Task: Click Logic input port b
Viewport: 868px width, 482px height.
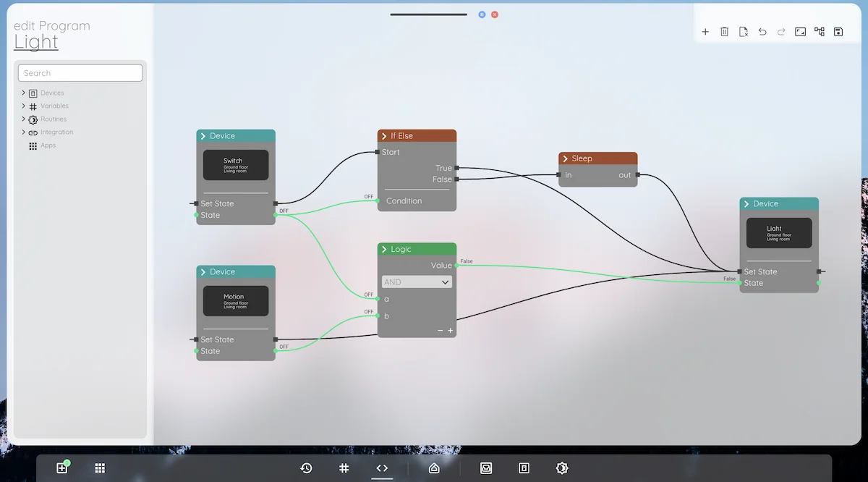Action: (x=378, y=316)
